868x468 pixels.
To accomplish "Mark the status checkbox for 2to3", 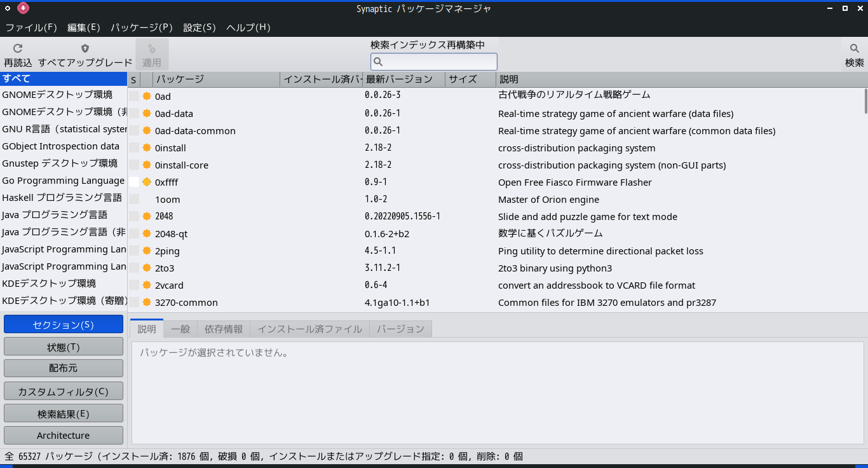I will [x=134, y=268].
